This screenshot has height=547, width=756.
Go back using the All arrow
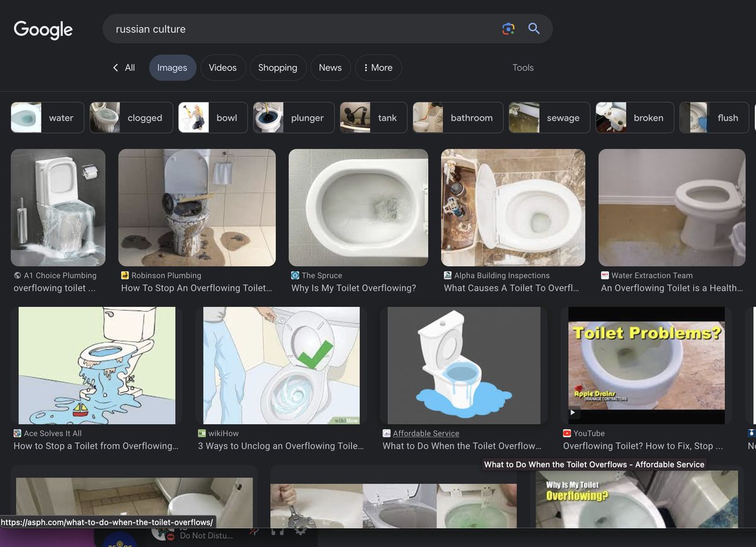click(123, 67)
